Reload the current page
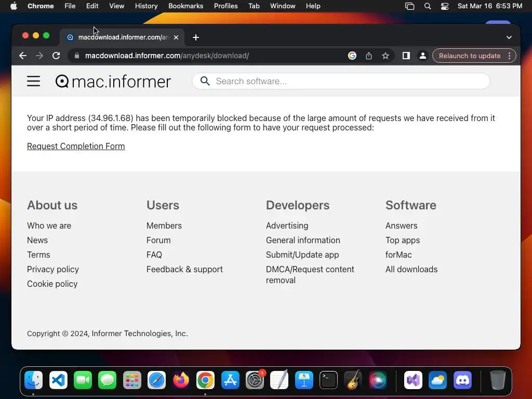 [x=56, y=56]
